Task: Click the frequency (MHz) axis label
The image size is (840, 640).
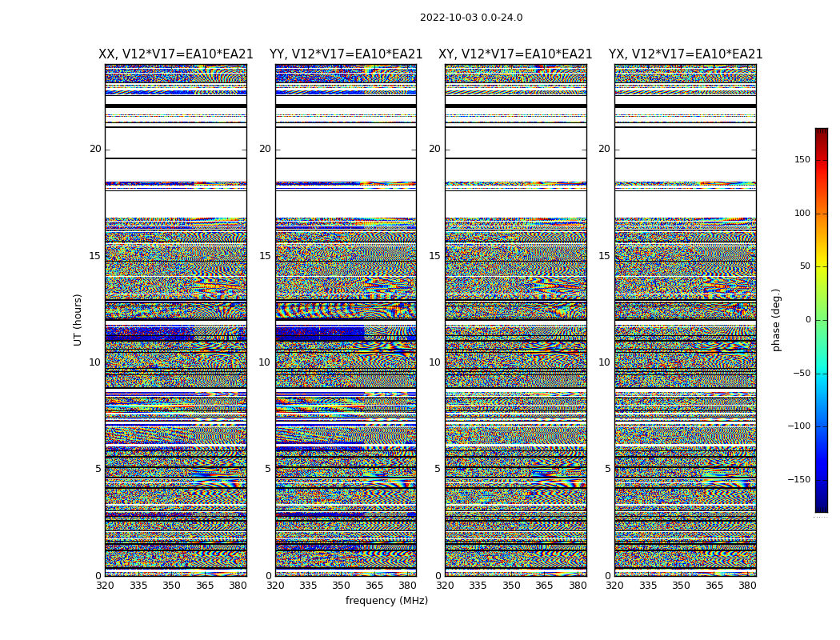Action: click(x=386, y=600)
